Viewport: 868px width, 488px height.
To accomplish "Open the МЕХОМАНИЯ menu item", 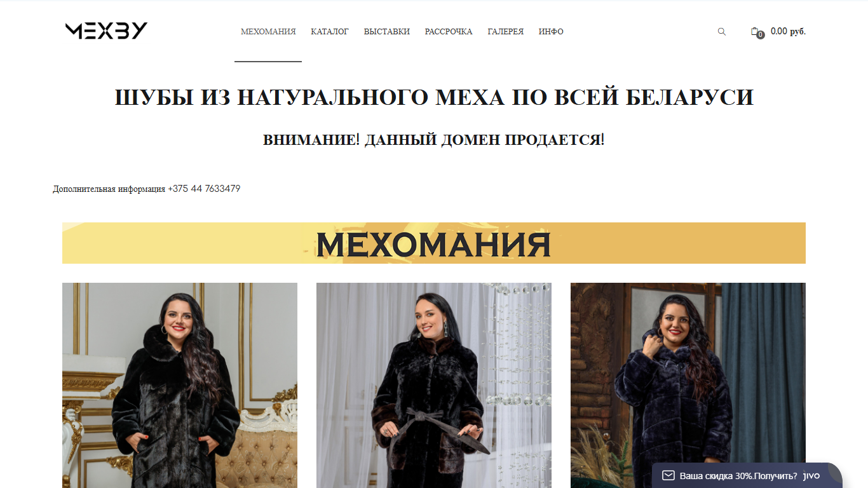I will [x=268, y=32].
